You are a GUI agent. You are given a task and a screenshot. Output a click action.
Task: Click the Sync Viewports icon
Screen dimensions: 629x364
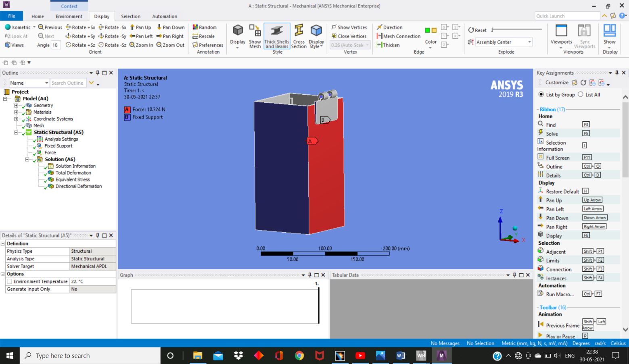(585, 36)
